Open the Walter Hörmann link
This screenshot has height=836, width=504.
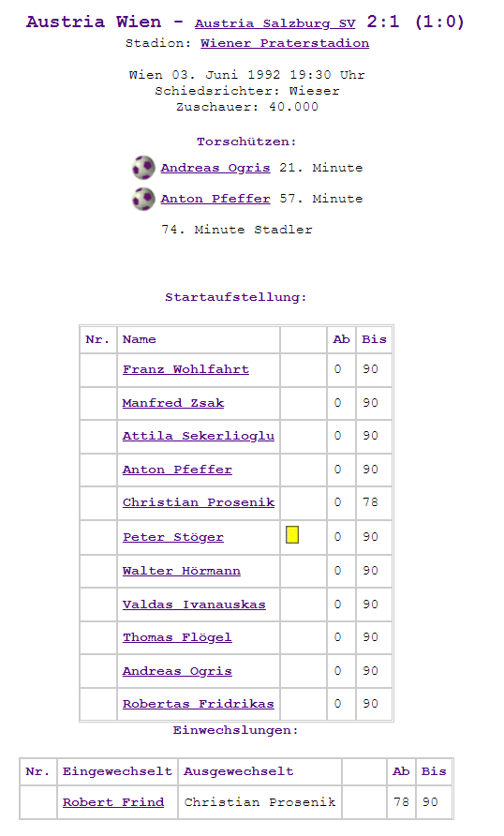[181, 571]
